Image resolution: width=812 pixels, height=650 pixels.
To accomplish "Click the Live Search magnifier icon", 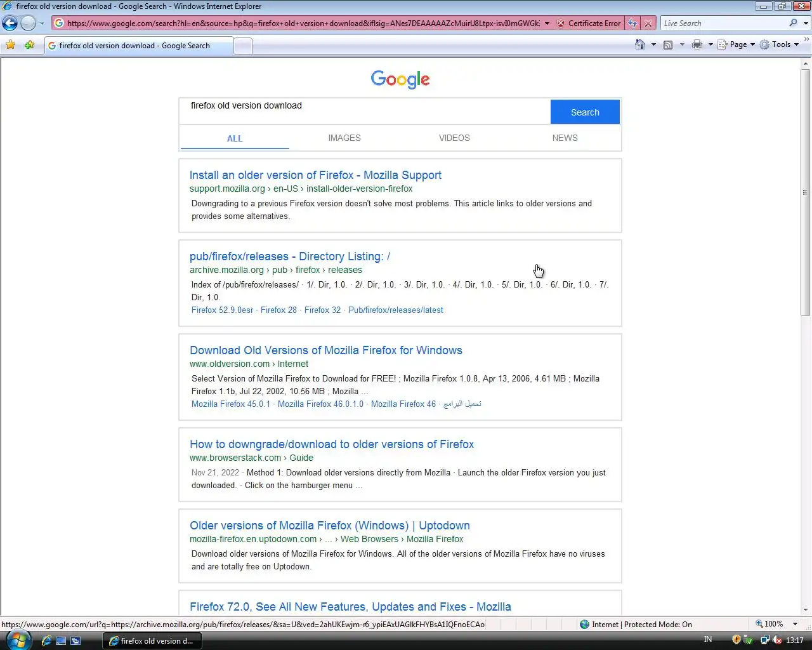I will pyautogui.click(x=793, y=23).
